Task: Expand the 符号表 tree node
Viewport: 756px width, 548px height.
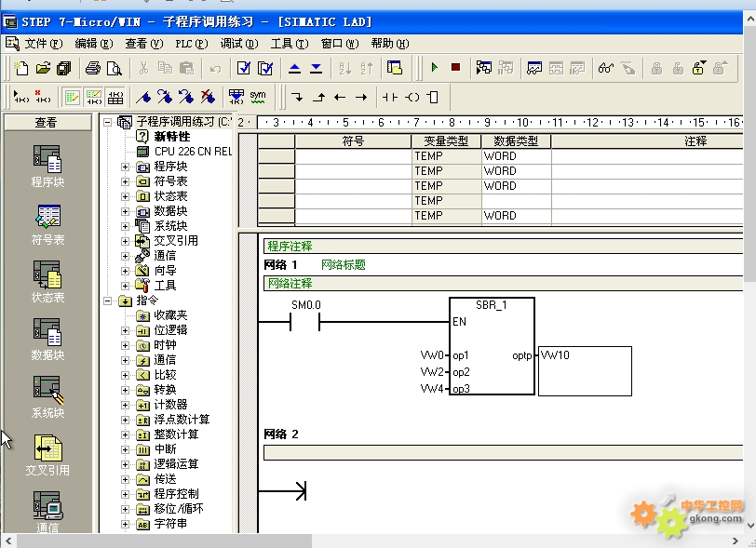Action: [126, 181]
